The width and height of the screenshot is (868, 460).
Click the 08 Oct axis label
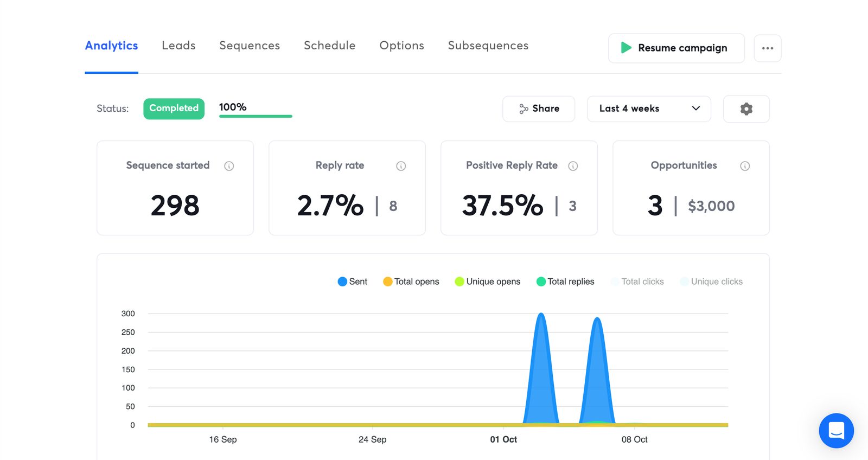pyautogui.click(x=635, y=439)
